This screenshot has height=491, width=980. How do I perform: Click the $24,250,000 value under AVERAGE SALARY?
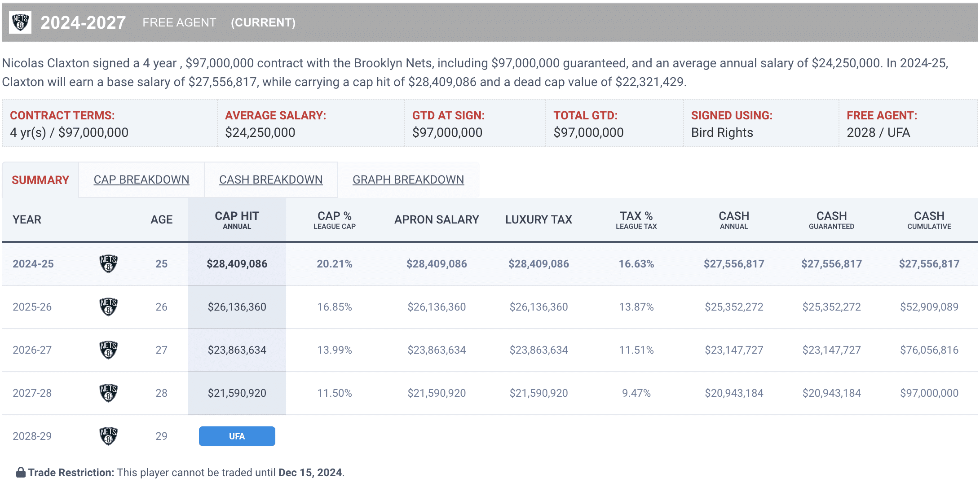pyautogui.click(x=260, y=132)
